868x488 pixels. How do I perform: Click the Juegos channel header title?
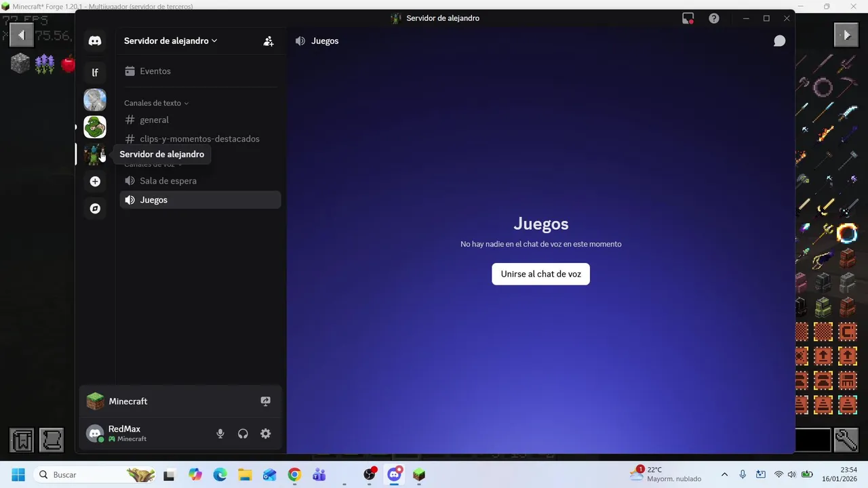tap(325, 41)
